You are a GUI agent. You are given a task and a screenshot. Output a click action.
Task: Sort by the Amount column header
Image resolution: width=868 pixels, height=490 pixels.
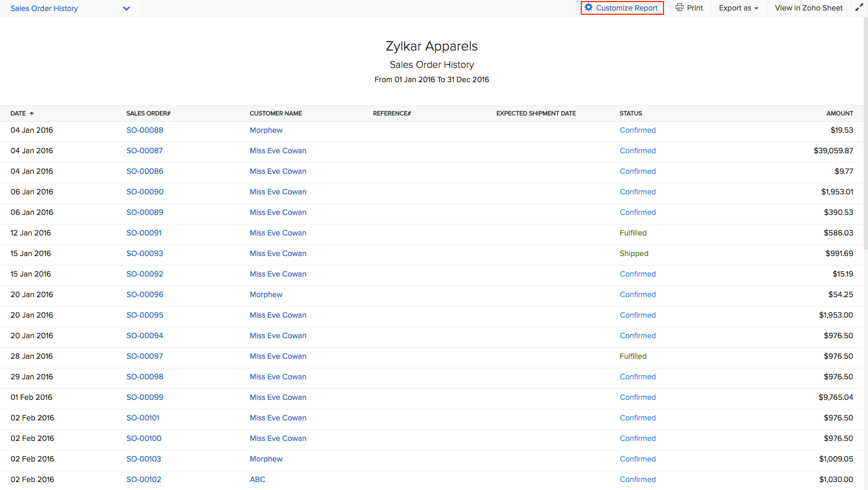coord(840,113)
